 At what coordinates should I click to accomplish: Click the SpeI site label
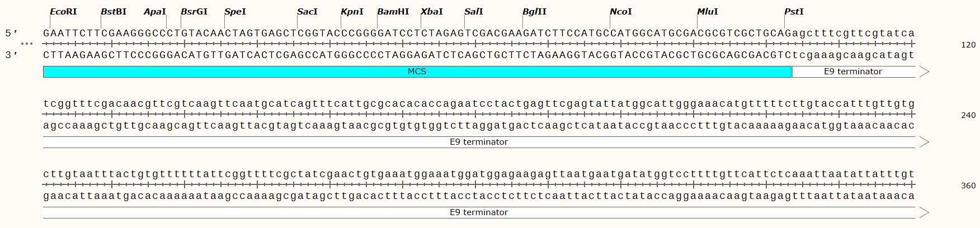point(235,12)
